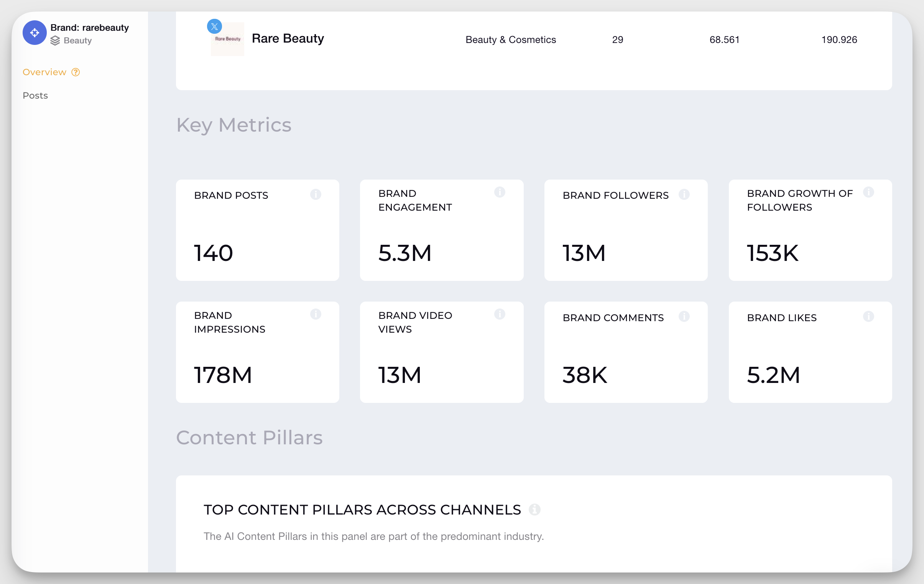The height and width of the screenshot is (584, 924).
Task: Click the follower growth value 153K
Action: point(773,253)
